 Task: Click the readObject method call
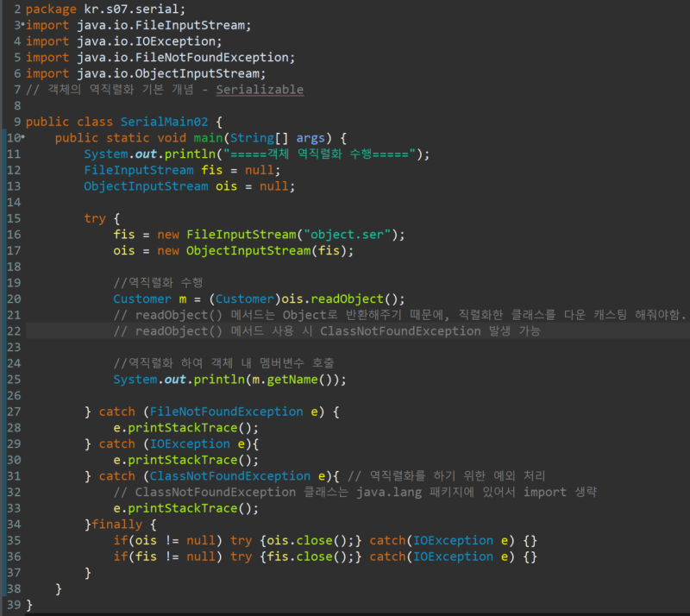pyautogui.click(x=348, y=299)
